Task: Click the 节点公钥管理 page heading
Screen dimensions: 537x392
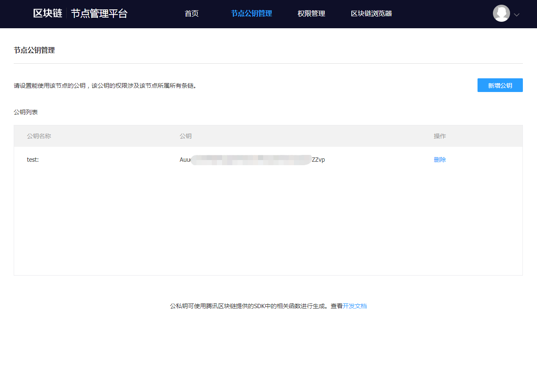Action: pyautogui.click(x=34, y=50)
